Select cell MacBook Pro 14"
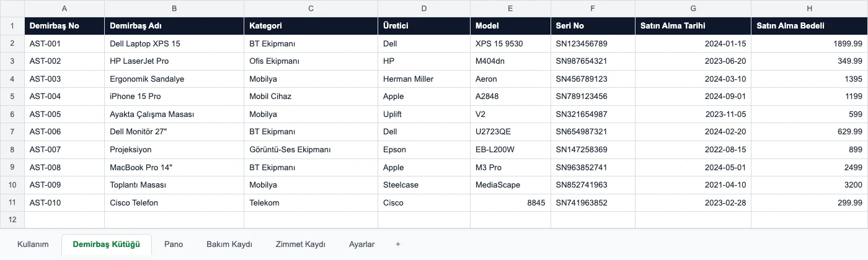Image resolution: width=868 pixels, height=260 pixels. (174, 167)
